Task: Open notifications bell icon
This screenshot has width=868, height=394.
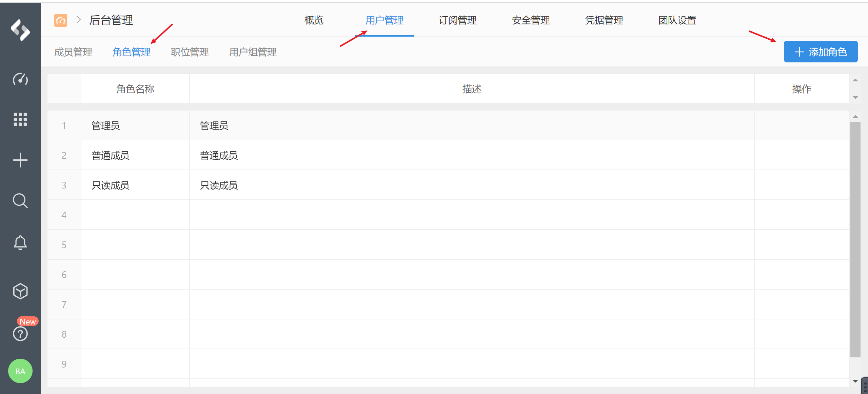Action: (20, 242)
